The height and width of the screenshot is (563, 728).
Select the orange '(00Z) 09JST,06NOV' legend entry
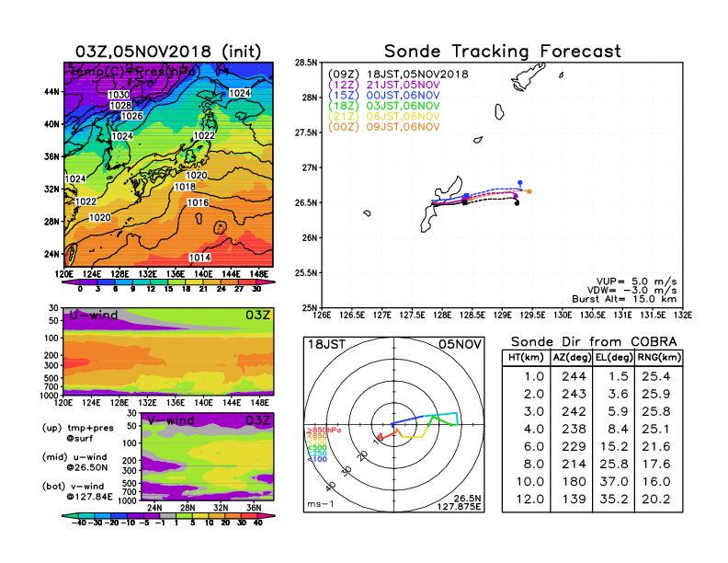383,127
